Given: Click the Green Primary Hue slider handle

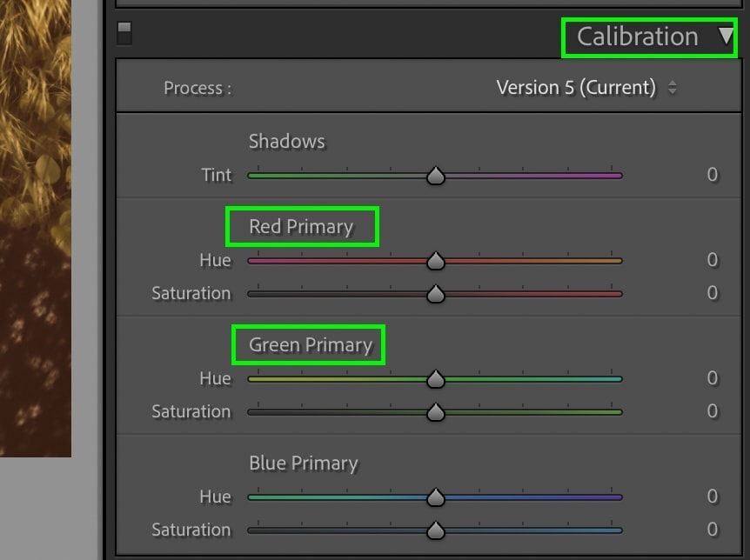Looking at the screenshot, I should [x=436, y=379].
